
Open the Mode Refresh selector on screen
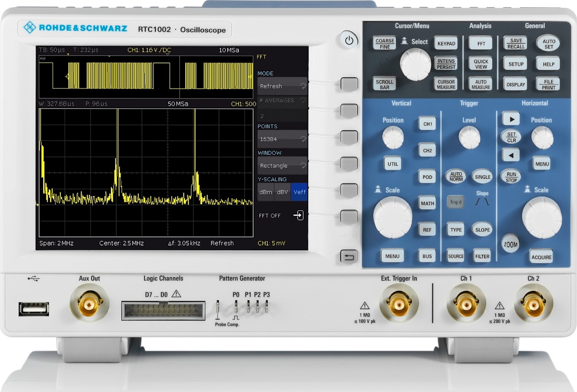point(282,86)
